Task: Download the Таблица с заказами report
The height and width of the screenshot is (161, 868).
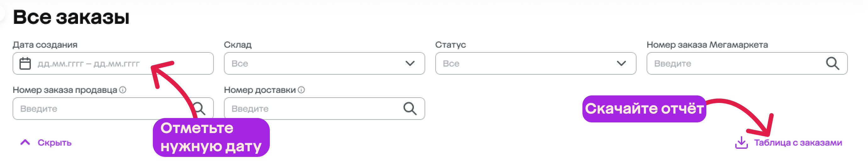Action: coord(798,143)
